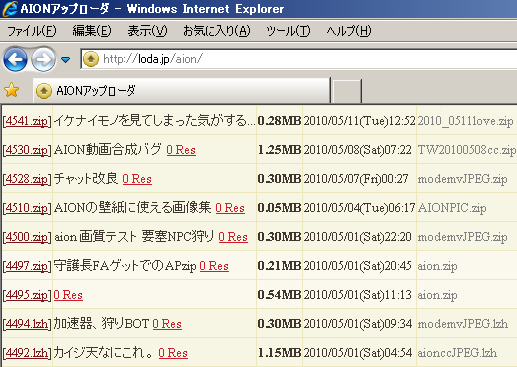Image resolution: width=517 pixels, height=367 pixels.
Task: Download the 4497.zip file link
Action: tap(27, 266)
